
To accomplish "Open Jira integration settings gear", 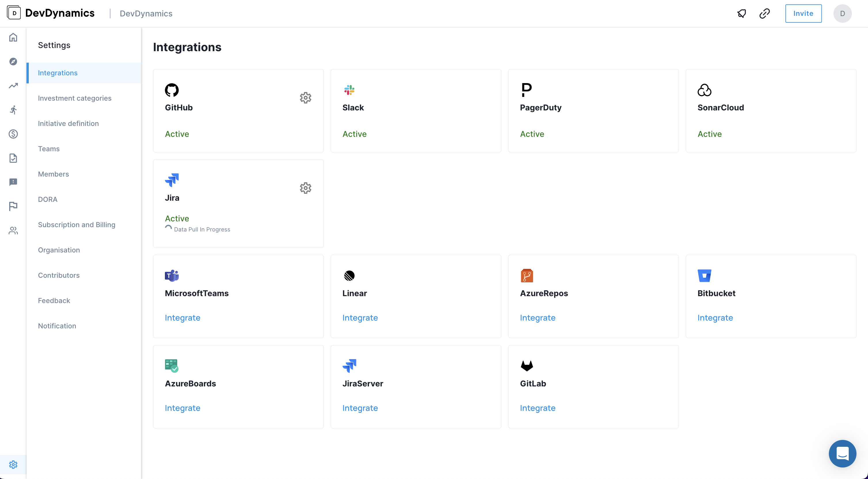I will pos(305,188).
